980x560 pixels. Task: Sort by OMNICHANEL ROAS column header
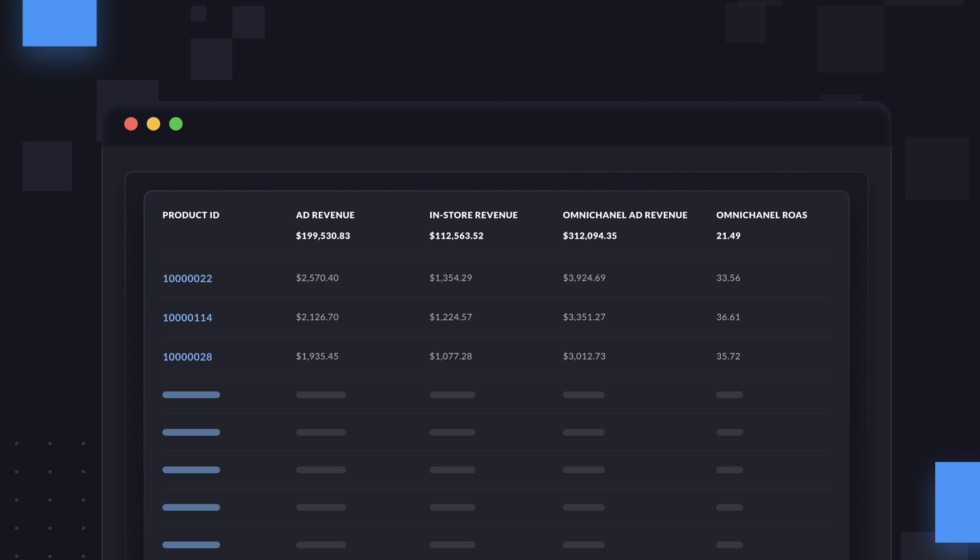(762, 215)
